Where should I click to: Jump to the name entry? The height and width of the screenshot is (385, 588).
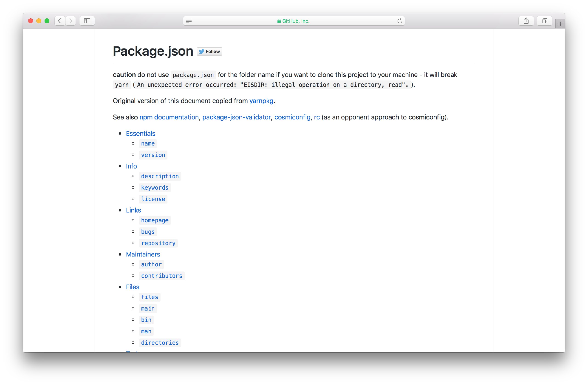pyautogui.click(x=148, y=144)
